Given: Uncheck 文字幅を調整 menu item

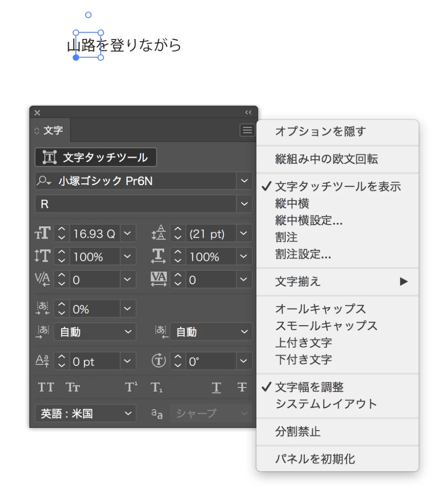Looking at the screenshot, I should pyautogui.click(x=337, y=387).
